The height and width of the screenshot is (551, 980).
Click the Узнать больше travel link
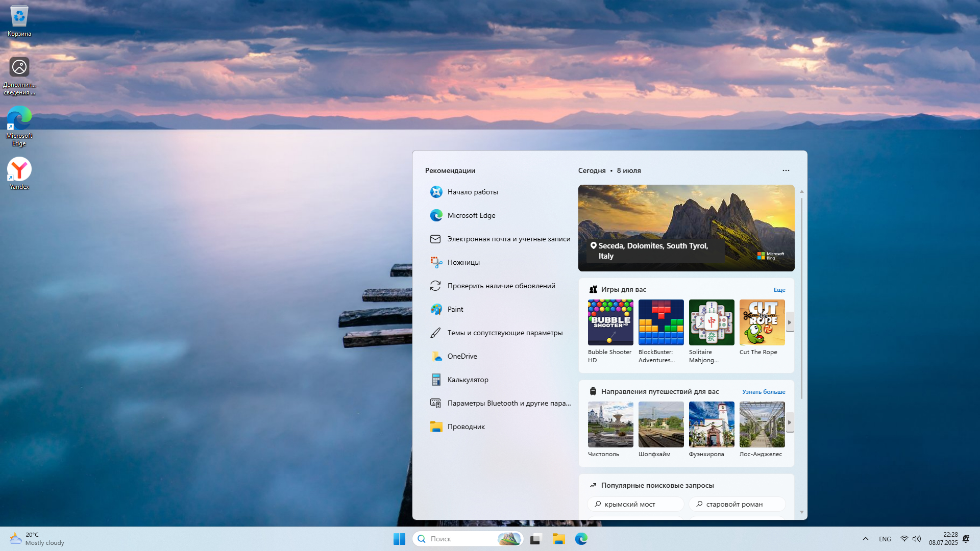pyautogui.click(x=764, y=392)
